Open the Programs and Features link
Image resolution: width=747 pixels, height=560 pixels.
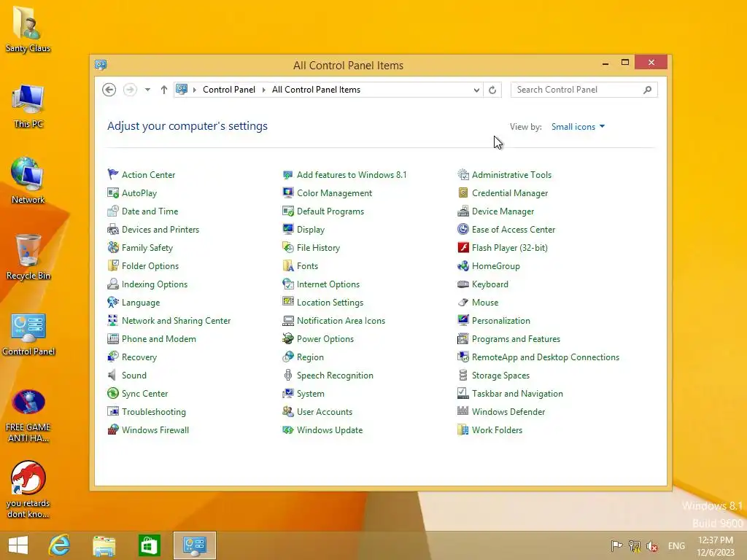516,338
